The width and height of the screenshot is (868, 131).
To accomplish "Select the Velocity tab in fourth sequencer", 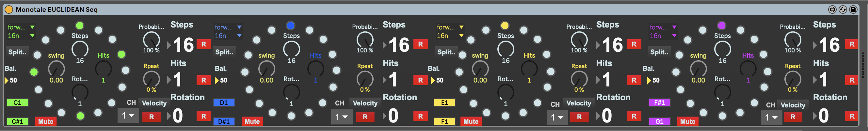I will click(793, 105).
